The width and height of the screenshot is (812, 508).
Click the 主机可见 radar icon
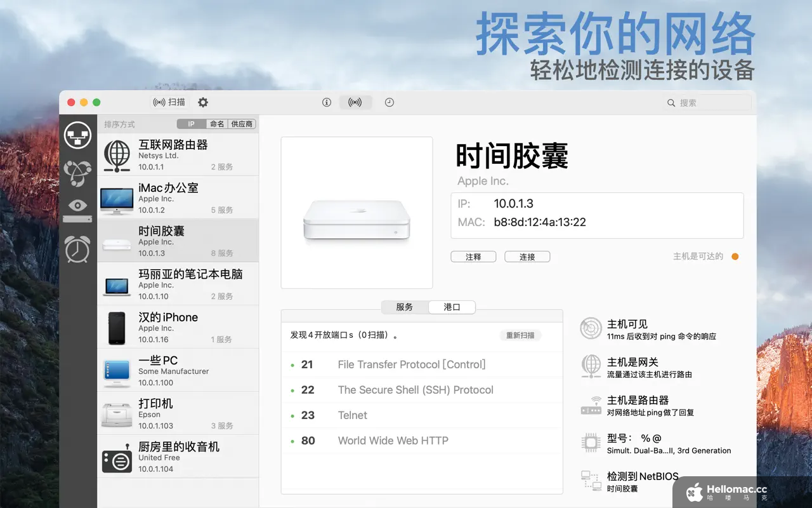click(x=591, y=329)
